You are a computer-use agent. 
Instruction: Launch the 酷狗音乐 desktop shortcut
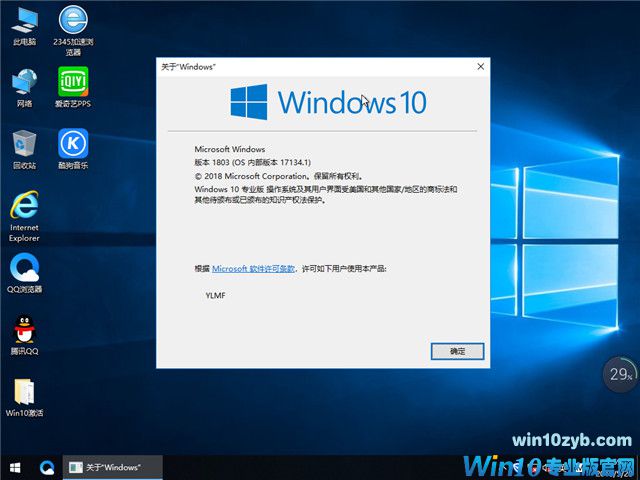(x=73, y=149)
